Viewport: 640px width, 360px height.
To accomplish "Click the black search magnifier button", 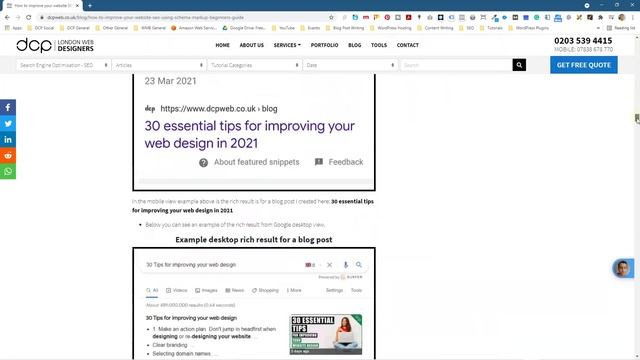I will point(519,65).
